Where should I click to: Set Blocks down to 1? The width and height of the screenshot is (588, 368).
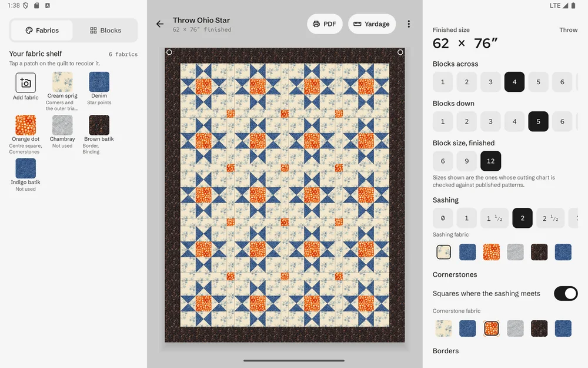pos(443,121)
